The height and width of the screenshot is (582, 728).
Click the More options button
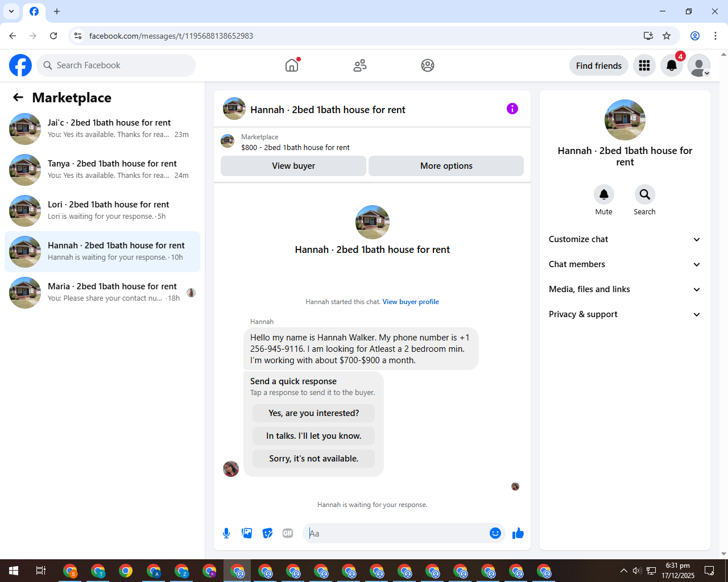(446, 166)
